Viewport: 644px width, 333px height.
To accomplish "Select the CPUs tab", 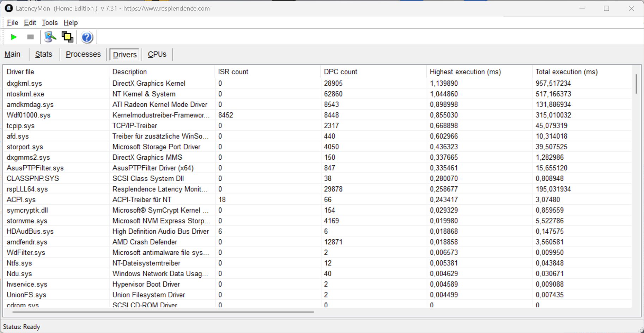I will 157,54.
